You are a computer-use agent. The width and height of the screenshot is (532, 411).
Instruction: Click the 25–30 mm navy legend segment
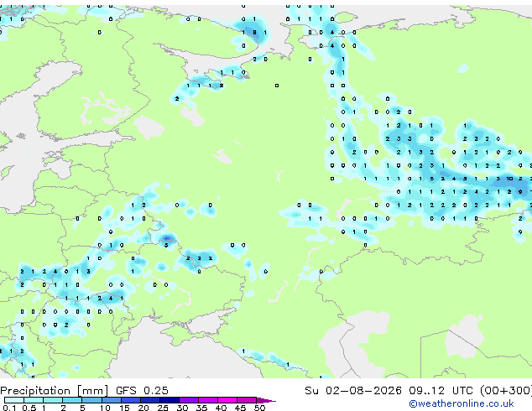[x=169, y=400]
